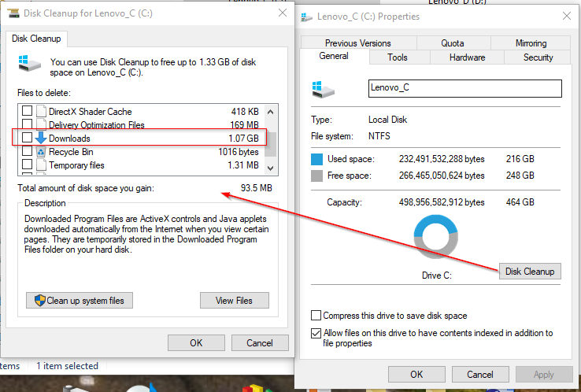Click the Lenovo_C drive name field
This screenshot has width=581, height=392.
(465, 88)
